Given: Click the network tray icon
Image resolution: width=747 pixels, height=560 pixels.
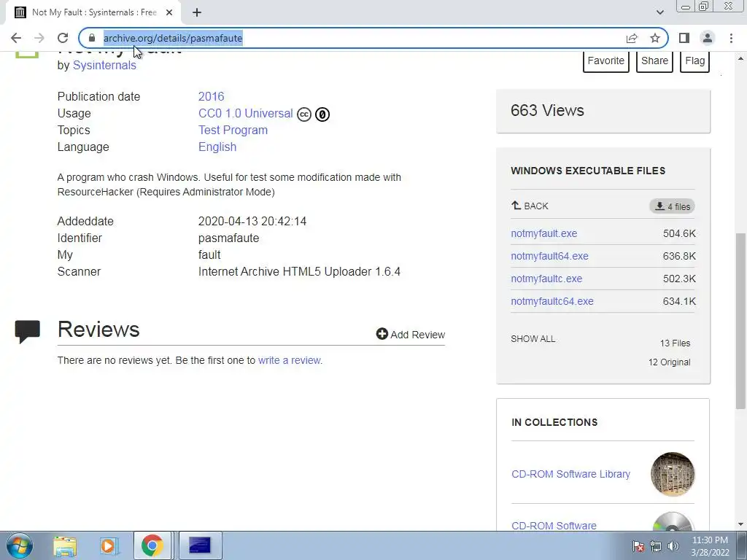Looking at the screenshot, I should [656, 546].
